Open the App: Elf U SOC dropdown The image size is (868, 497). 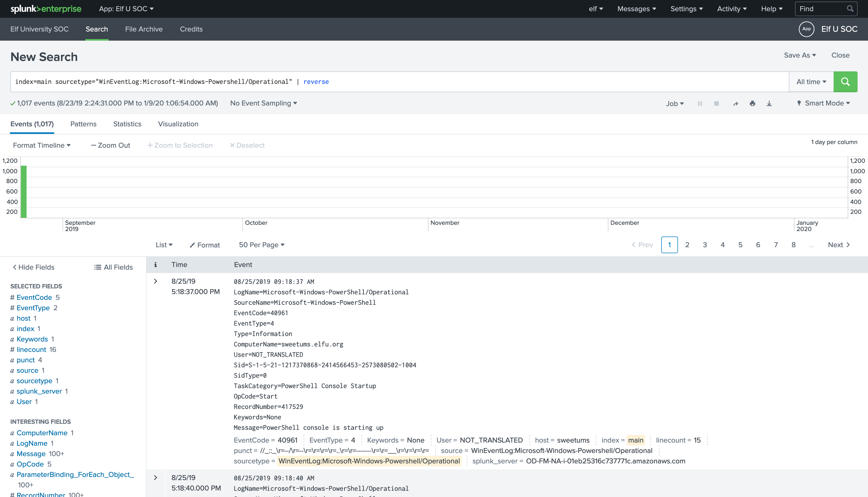tap(126, 9)
